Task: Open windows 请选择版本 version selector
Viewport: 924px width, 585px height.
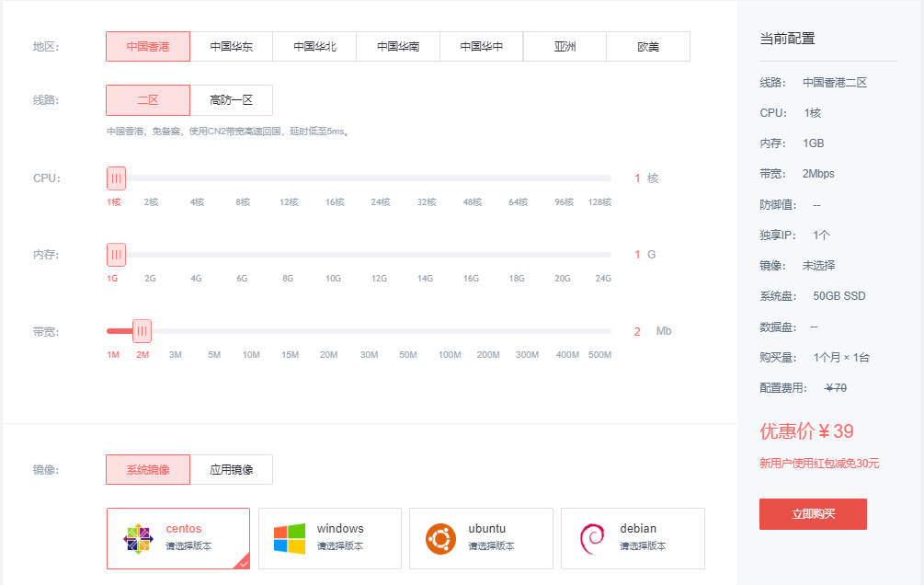Action: (x=340, y=546)
